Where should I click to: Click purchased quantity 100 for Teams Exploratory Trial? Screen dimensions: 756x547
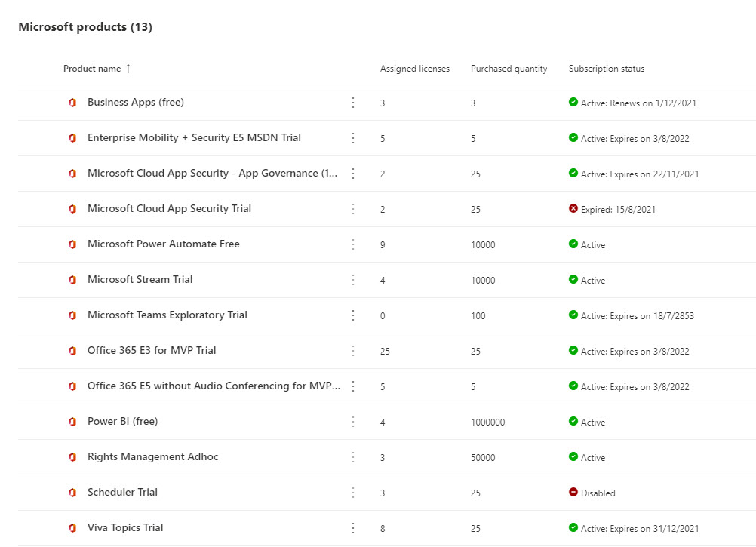click(478, 316)
